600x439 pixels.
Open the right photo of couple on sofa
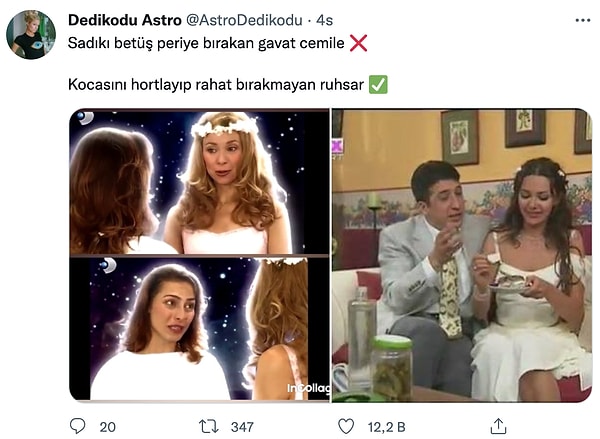pyautogui.click(x=461, y=255)
